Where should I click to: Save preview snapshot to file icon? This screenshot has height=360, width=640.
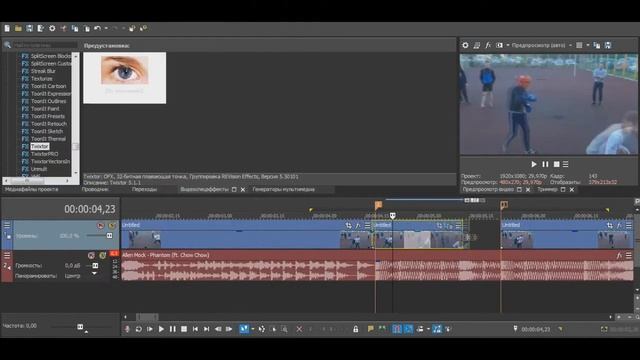[x=608, y=45]
